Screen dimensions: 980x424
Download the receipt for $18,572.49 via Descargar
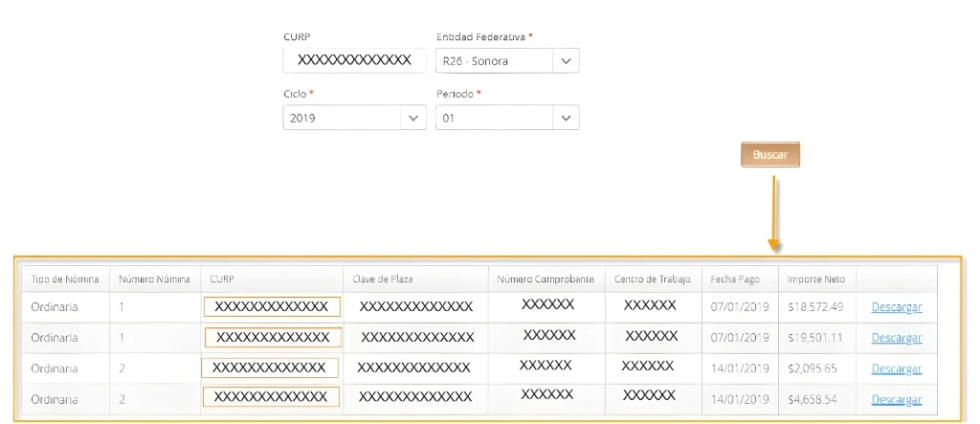click(896, 307)
